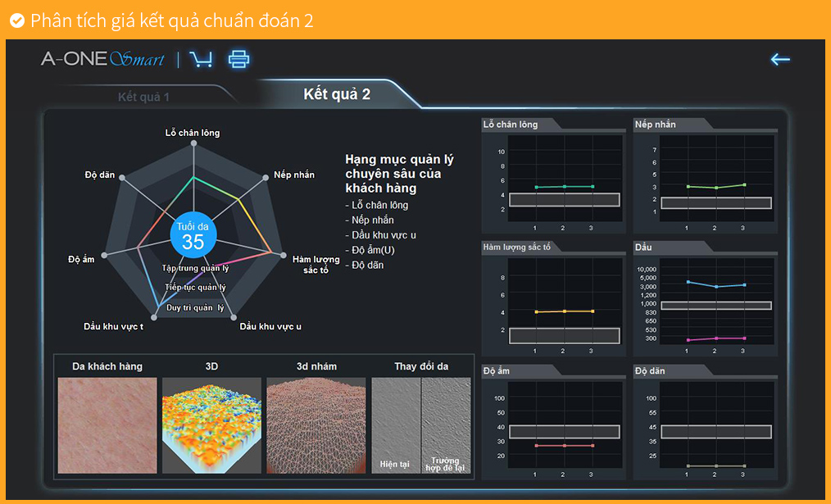
Task: Click the Tuổi da 35 circle
Action: tap(193, 235)
